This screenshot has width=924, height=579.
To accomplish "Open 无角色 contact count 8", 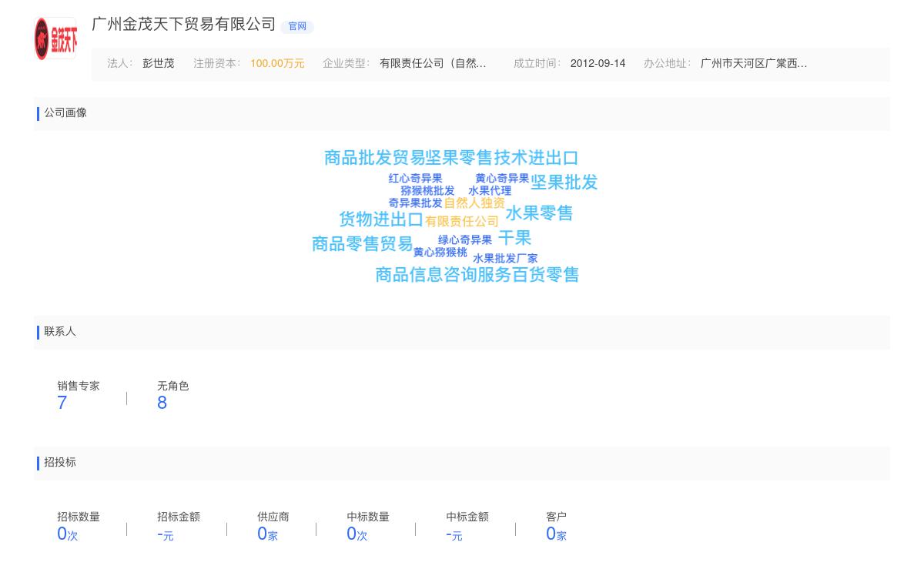I will pos(162,403).
